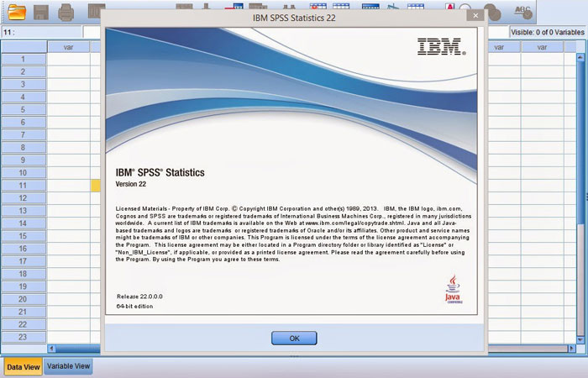
Task: Click the 'Visible: 0 of 0 Variables' label
Action: pos(548,32)
